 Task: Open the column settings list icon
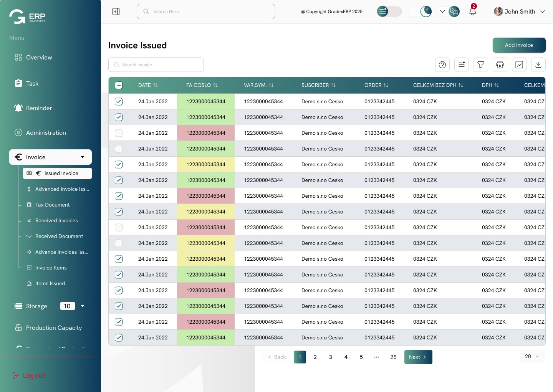pyautogui.click(x=461, y=65)
